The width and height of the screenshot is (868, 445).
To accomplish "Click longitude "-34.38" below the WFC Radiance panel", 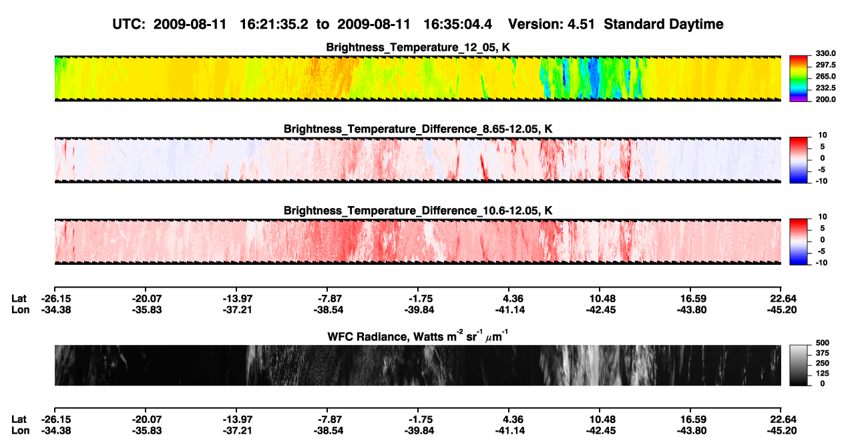I will (x=55, y=430).
